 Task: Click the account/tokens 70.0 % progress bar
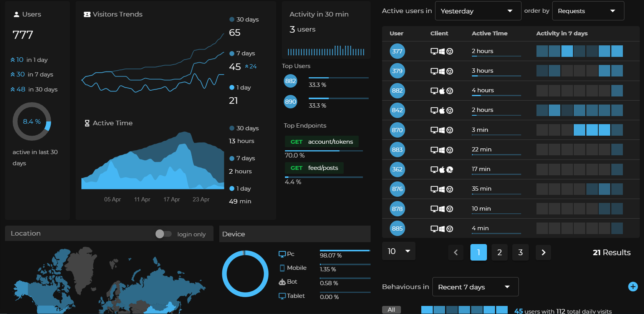click(x=324, y=151)
